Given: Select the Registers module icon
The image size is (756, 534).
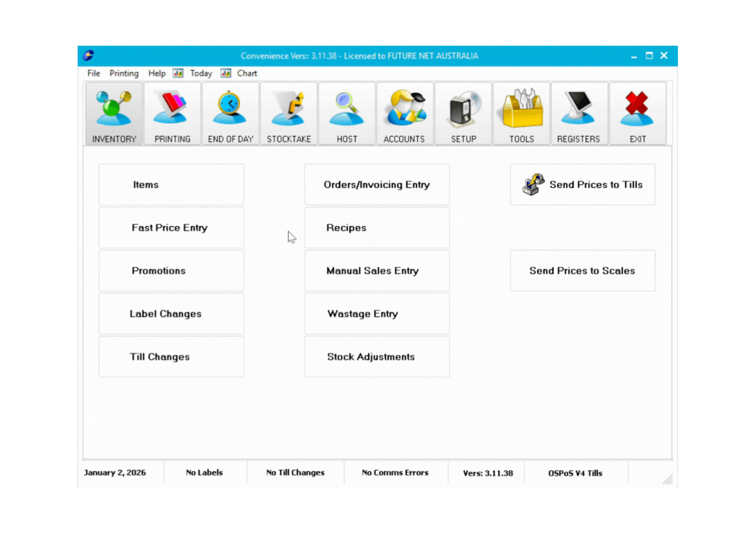Looking at the screenshot, I should click(579, 113).
